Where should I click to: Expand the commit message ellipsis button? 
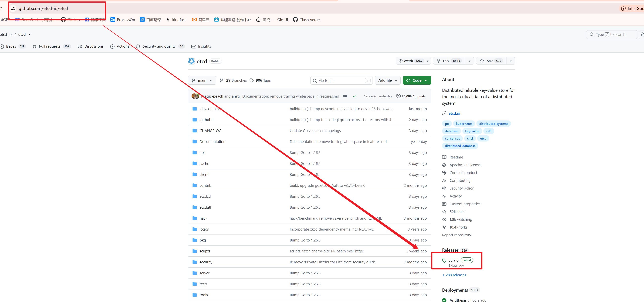tap(345, 96)
